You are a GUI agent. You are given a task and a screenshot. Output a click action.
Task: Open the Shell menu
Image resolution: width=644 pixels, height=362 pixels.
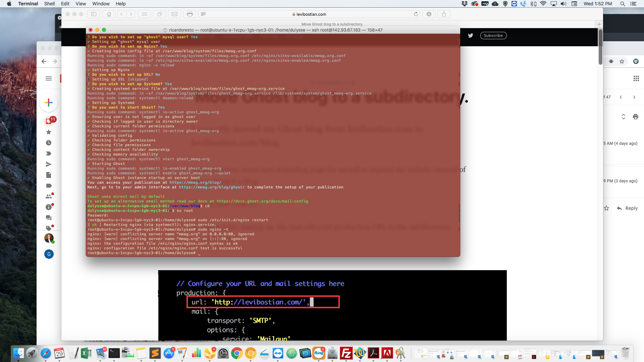click(49, 4)
